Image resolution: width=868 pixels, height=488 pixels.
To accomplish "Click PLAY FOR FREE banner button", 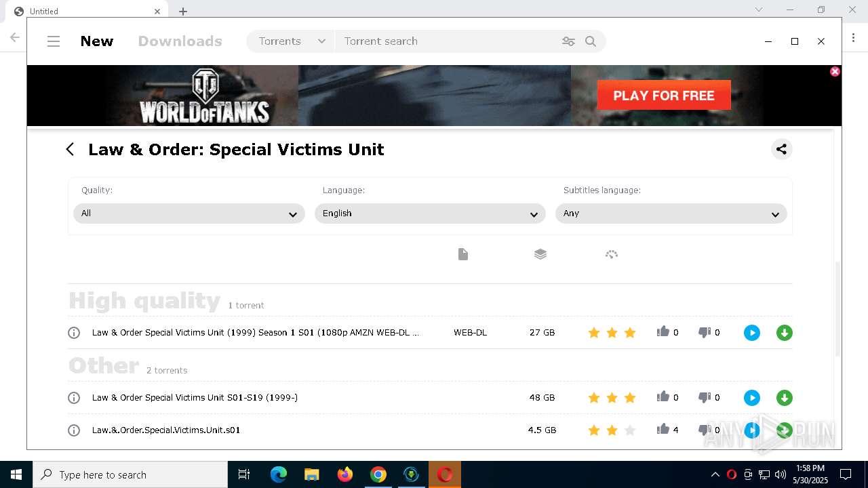I will [664, 95].
